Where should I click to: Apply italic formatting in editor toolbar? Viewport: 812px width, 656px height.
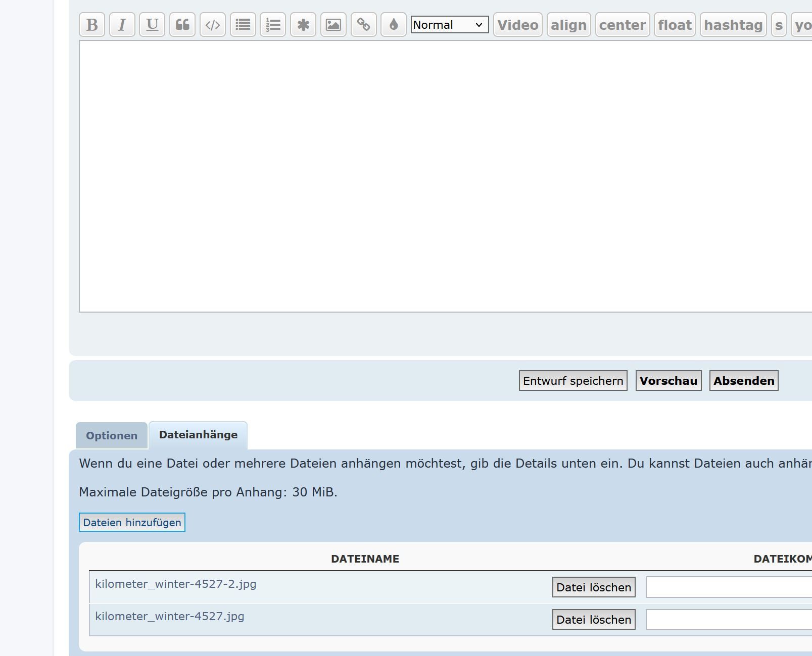(122, 25)
